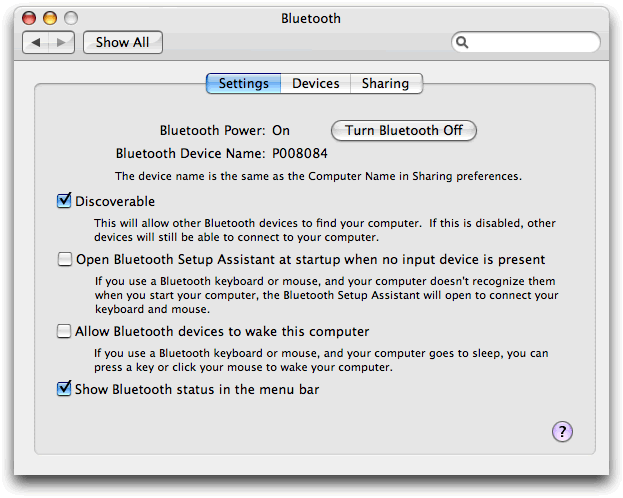Viewport: 623px width, 498px height.
Task: Open the Sharing tab
Action: [385, 84]
